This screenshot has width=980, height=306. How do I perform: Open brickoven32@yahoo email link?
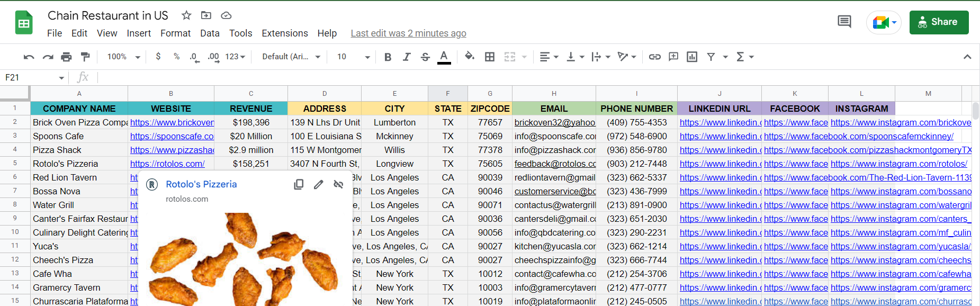coord(554,122)
